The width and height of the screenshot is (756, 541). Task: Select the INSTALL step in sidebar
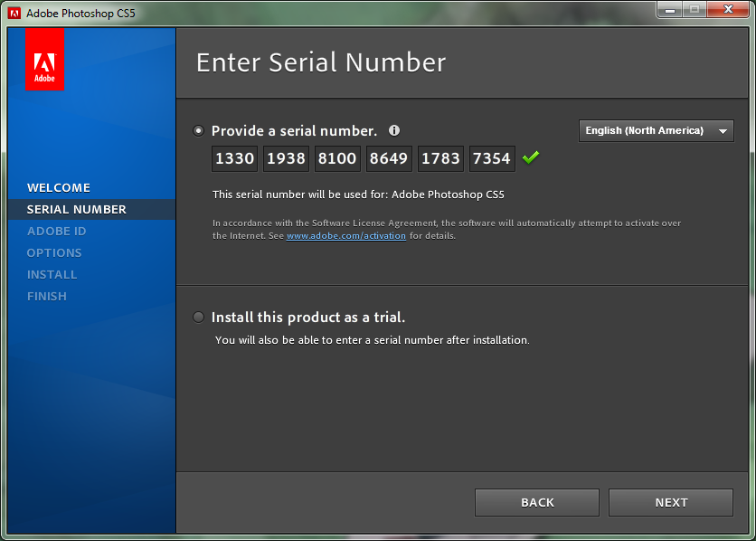pyautogui.click(x=52, y=274)
